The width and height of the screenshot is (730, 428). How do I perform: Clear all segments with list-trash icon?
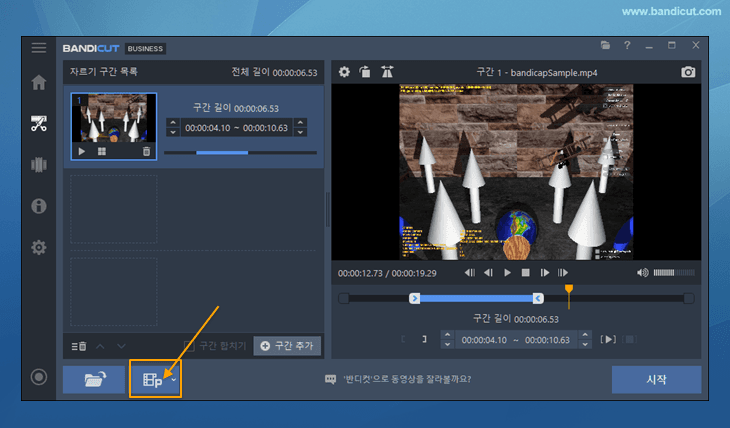pyautogui.click(x=79, y=346)
